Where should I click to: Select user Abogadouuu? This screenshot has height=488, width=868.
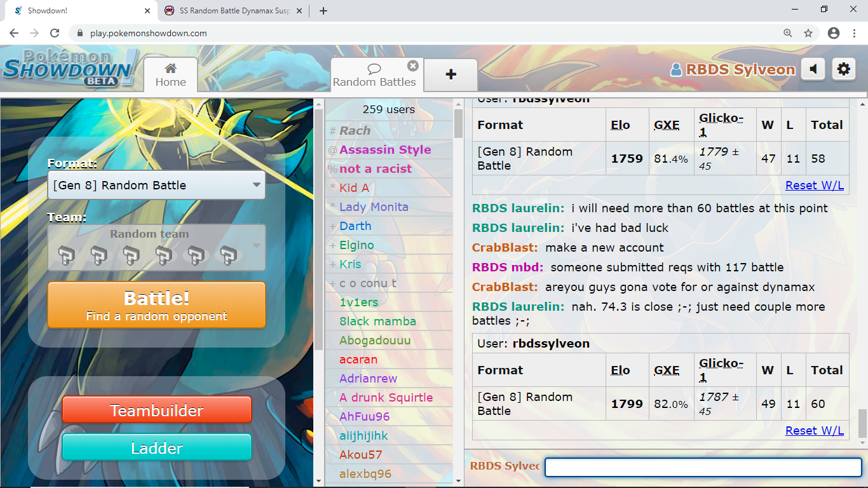(x=389, y=340)
